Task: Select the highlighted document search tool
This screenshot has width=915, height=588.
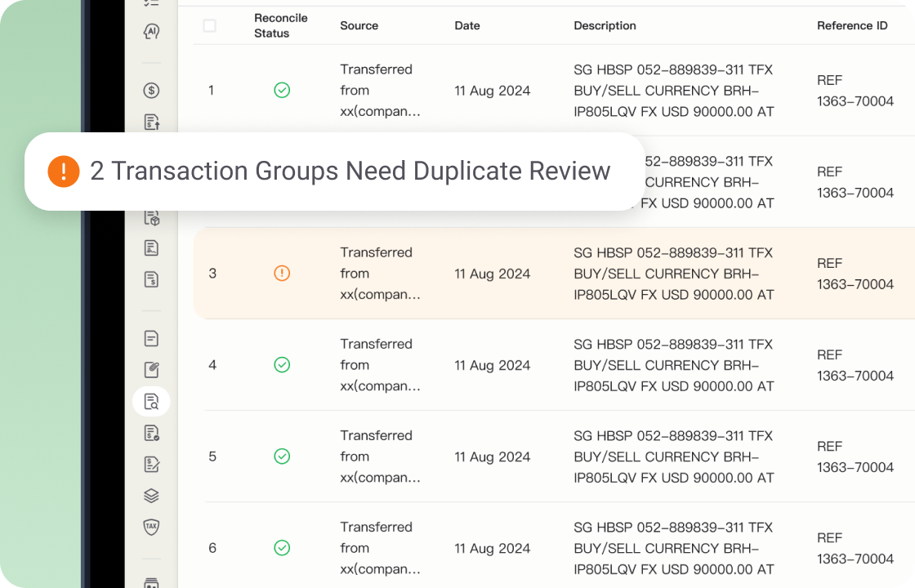Action: pyautogui.click(x=151, y=401)
